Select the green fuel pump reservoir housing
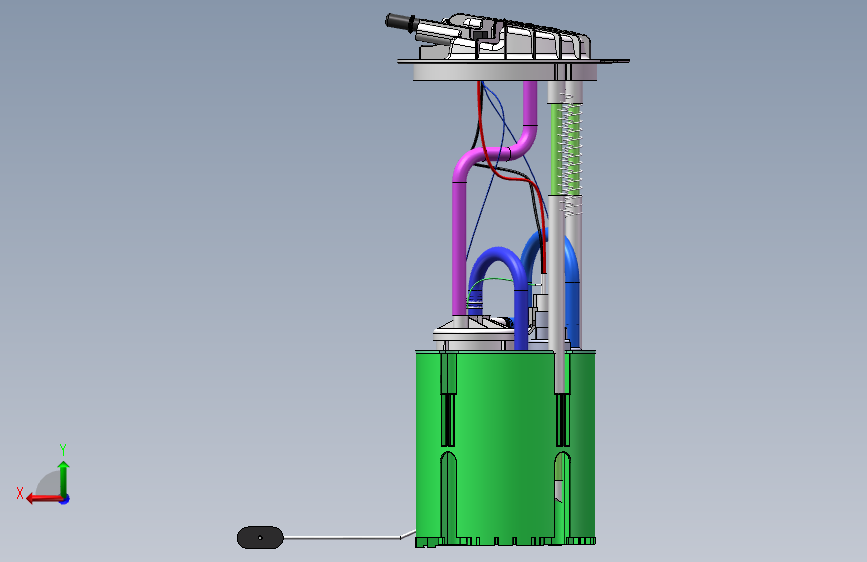Screen dimensions: 867x562 click(505, 448)
